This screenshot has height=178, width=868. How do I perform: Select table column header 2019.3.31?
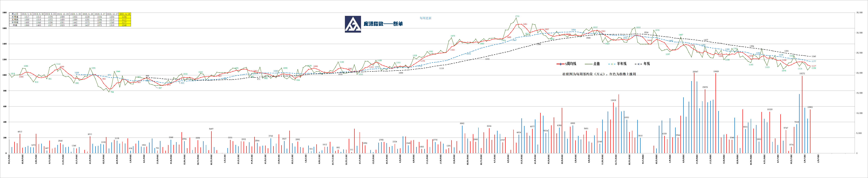click(27, 14)
